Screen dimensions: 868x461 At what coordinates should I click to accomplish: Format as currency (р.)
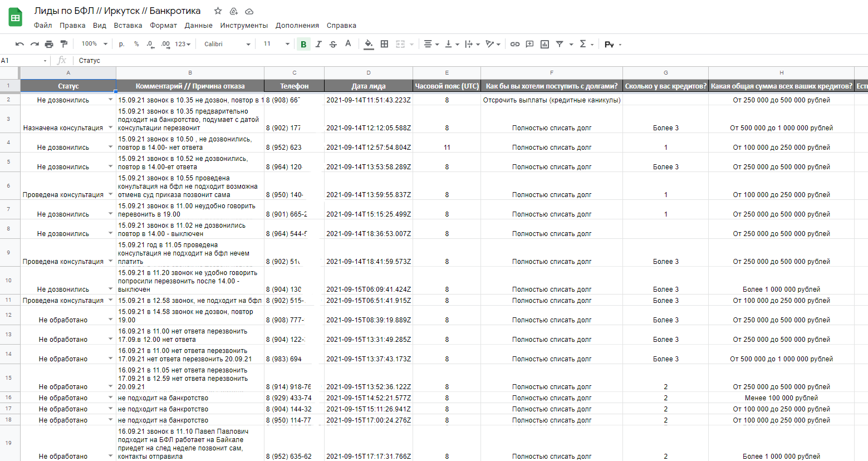tap(122, 44)
